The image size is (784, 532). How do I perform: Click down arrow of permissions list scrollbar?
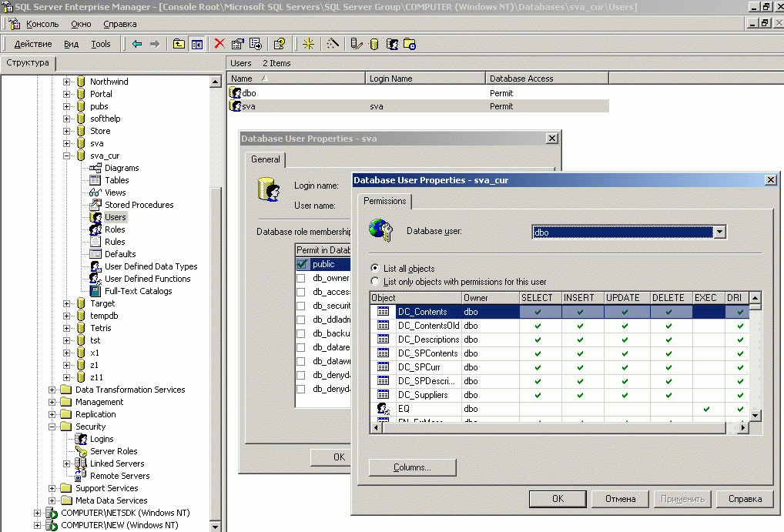point(755,415)
